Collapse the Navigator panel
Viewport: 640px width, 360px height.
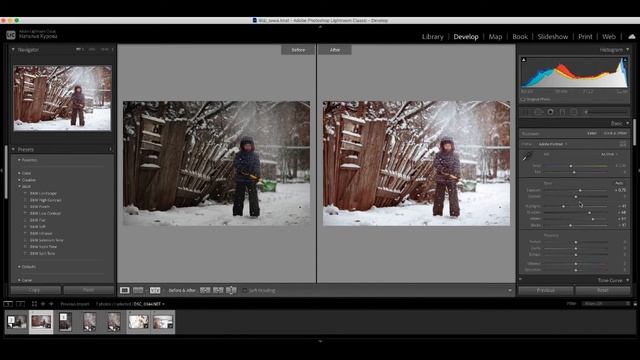pyautogui.click(x=13, y=50)
